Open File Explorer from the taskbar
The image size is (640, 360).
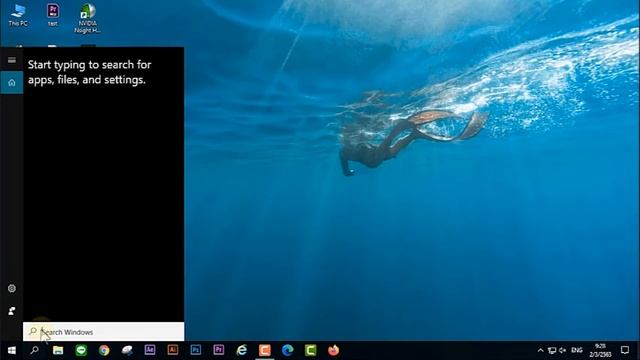[58, 350]
